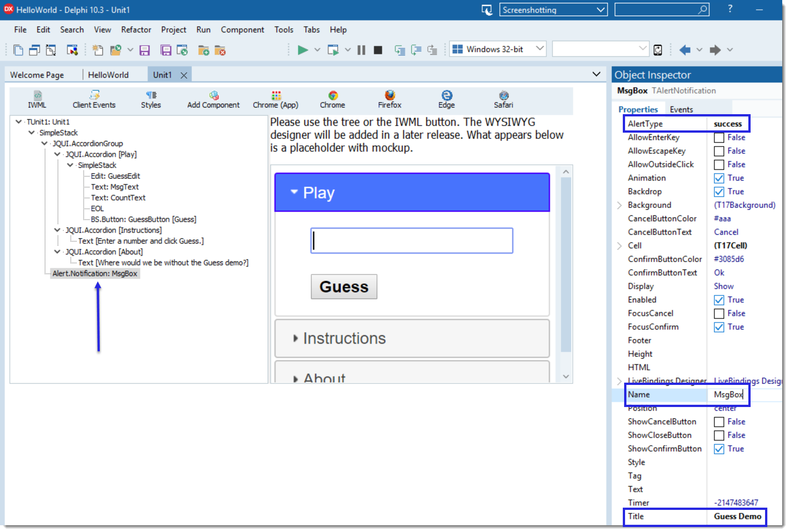Click the guess text input field
The width and height of the screenshot is (789, 532).
[x=411, y=241]
